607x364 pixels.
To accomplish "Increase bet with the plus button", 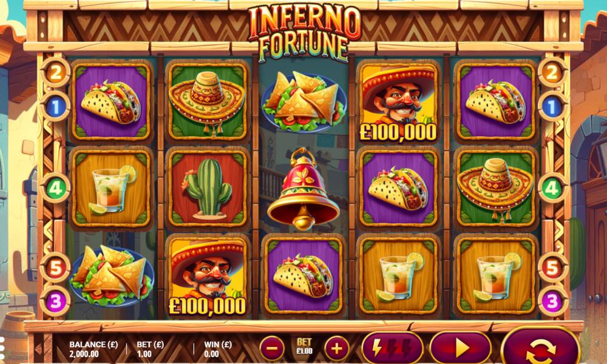I will tap(337, 348).
